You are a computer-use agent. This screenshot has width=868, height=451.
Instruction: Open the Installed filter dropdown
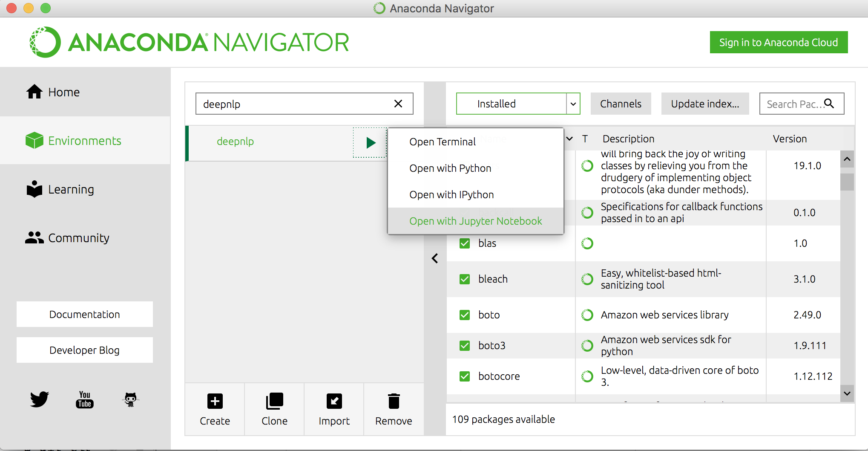[518, 104]
